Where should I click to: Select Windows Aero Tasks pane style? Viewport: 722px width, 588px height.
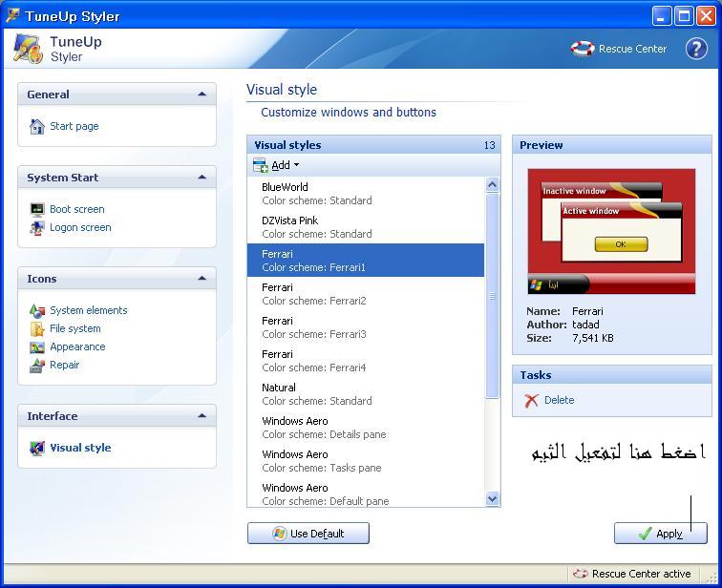click(366, 461)
